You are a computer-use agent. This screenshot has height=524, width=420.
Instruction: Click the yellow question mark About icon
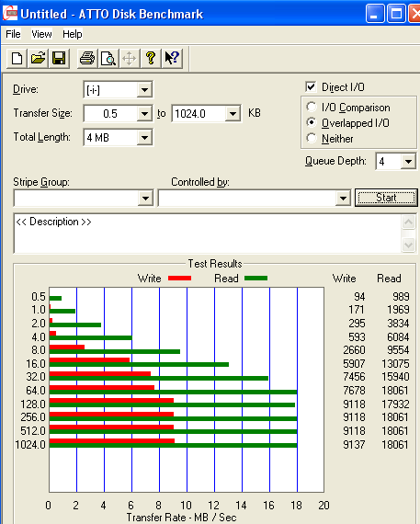(151, 59)
